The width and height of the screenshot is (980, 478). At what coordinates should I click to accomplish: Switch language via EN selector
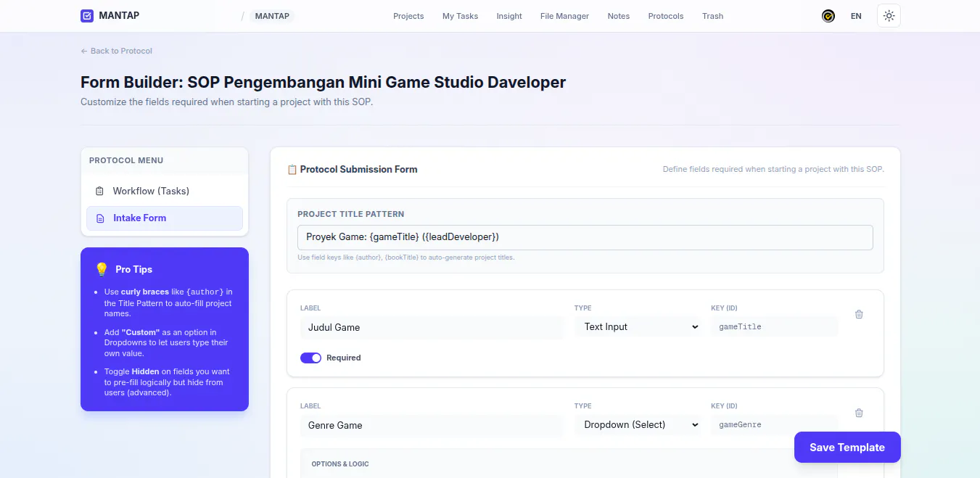pyautogui.click(x=856, y=16)
